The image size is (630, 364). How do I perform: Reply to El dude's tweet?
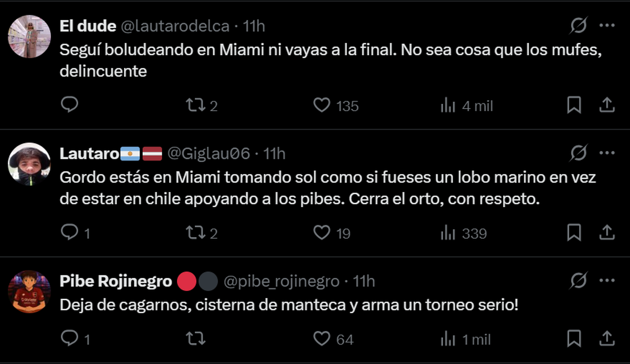(69, 105)
